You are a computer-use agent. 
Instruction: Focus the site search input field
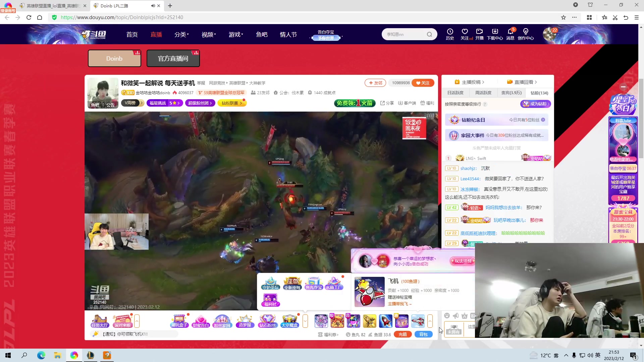pos(404,34)
